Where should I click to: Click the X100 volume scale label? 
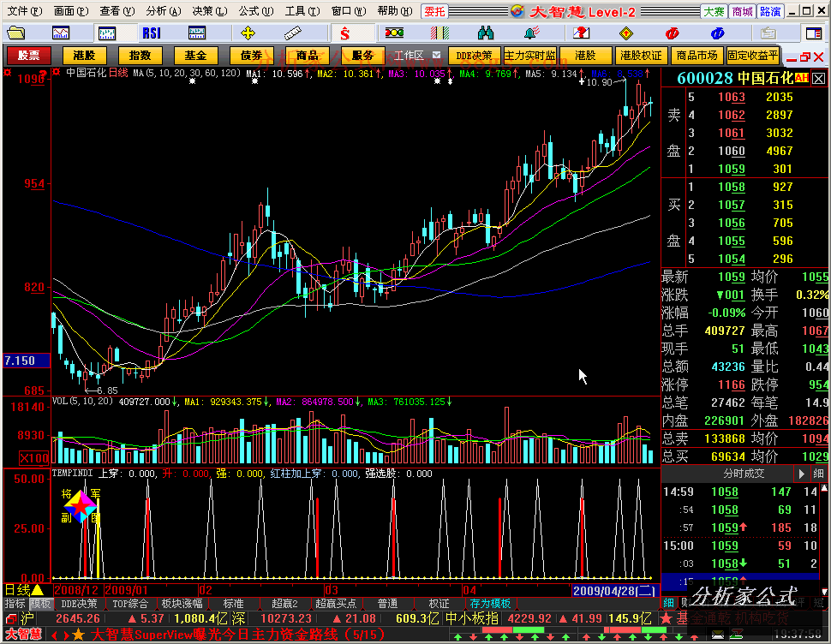34,458
